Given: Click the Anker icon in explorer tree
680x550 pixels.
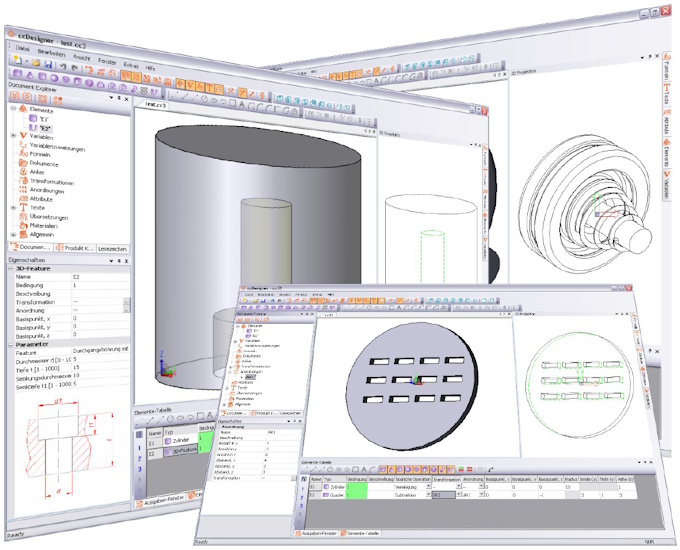Looking at the screenshot, I should click(x=23, y=173).
